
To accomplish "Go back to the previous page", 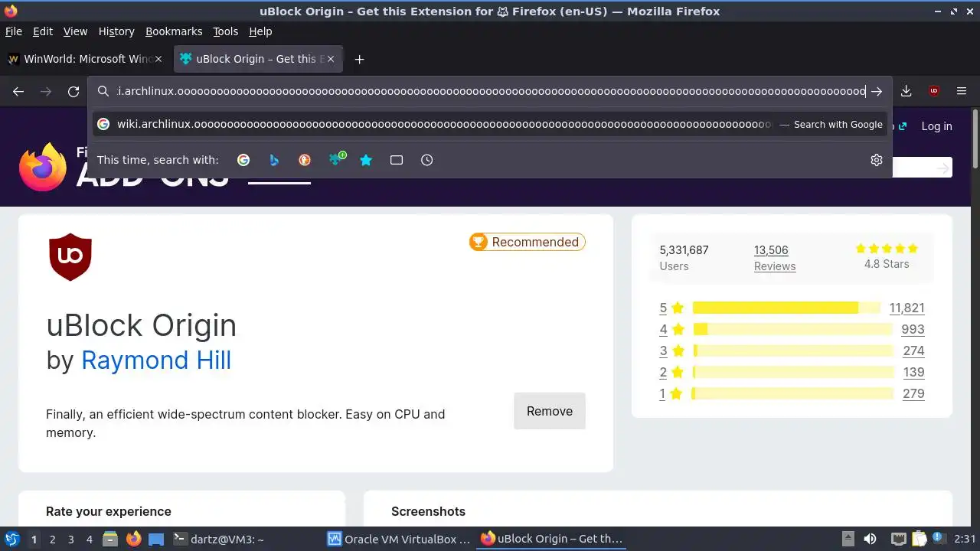I will 18,91.
